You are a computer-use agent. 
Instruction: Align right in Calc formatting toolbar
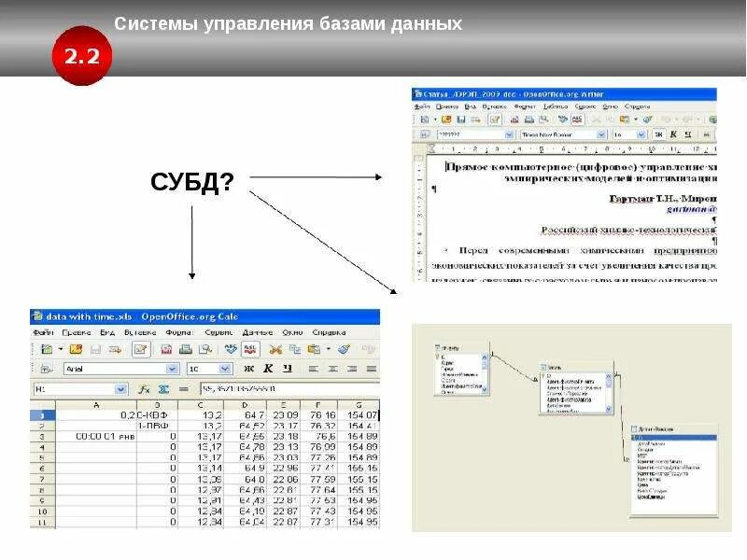(352, 369)
